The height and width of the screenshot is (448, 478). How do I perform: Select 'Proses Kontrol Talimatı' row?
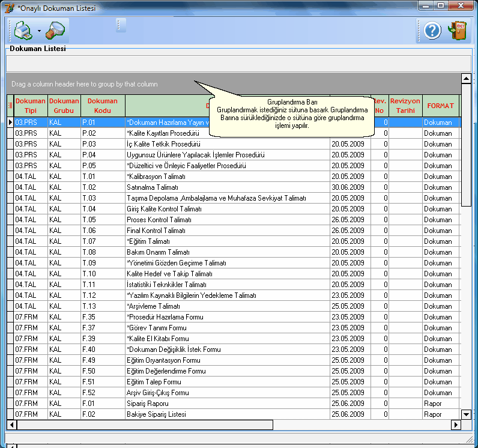pyautogui.click(x=234, y=220)
